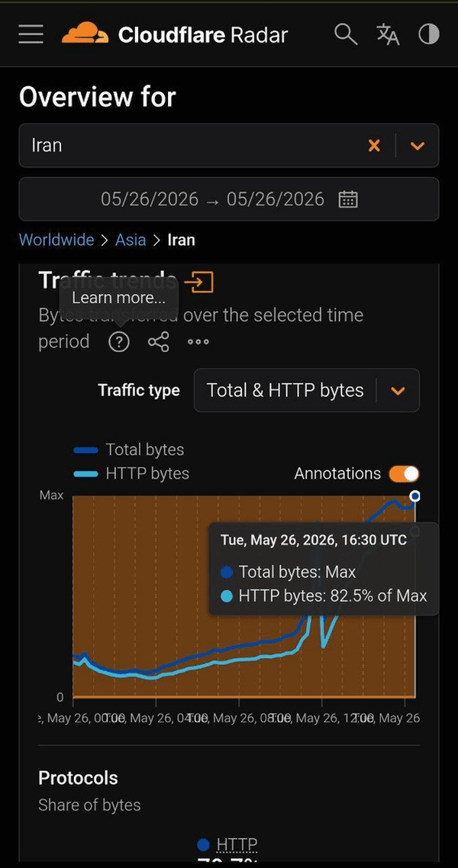This screenshot has height=868, width=458.
Task: Open the calendar date picker icon
Action: [348, 199]
